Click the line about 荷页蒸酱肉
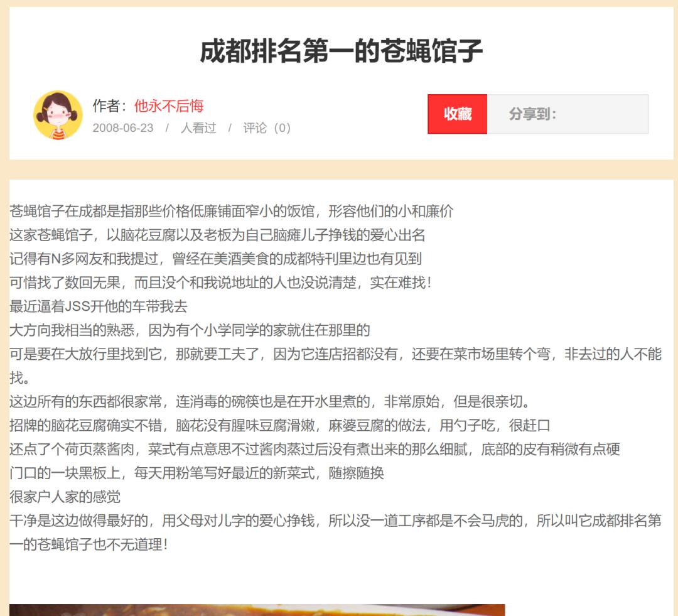The image size is (678, 616). click(315, 449)
